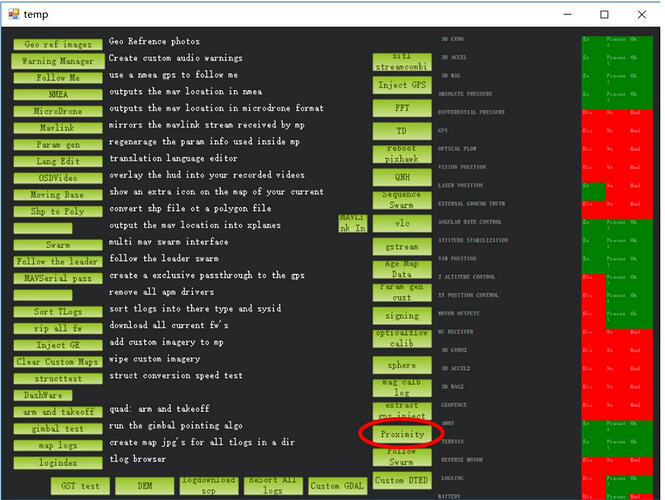The image size is (665, 500).
Task: Click the arm and takeoff button
Action: pos(58,412)
